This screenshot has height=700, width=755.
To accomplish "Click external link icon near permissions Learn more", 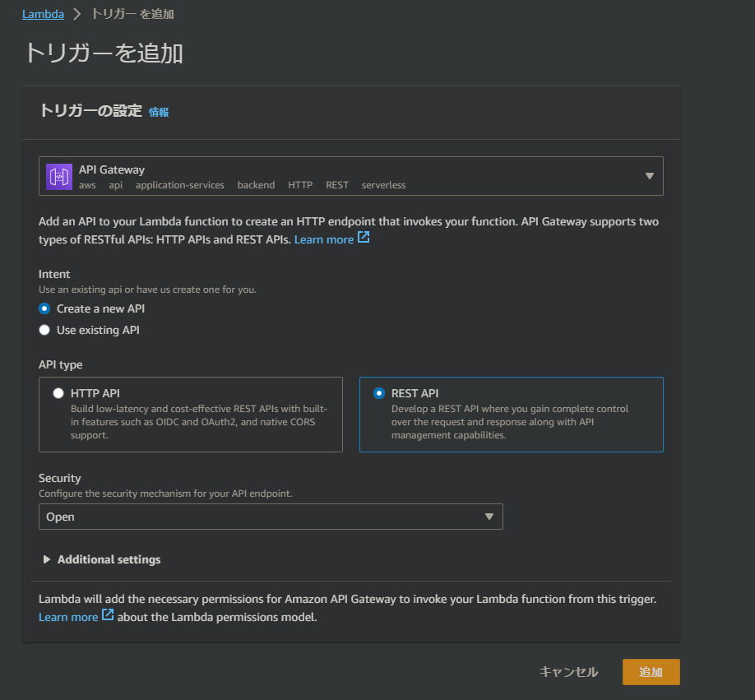I will click(108, 614).
